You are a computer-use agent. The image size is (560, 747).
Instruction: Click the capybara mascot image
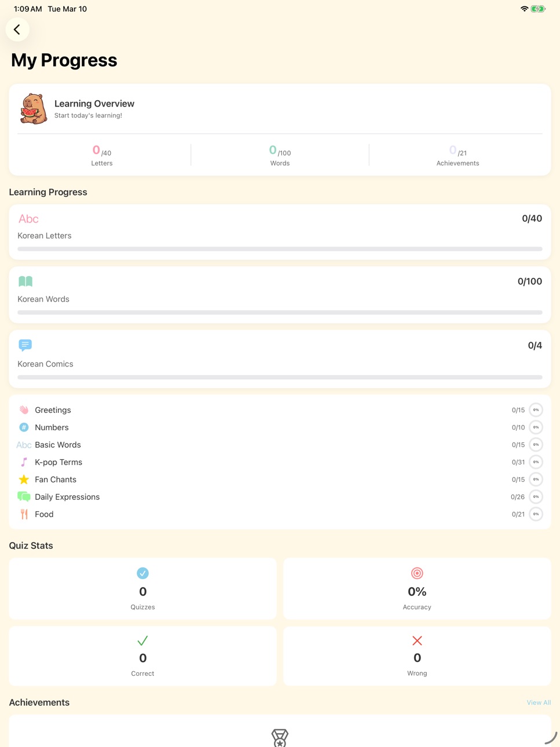coord(34,109)
